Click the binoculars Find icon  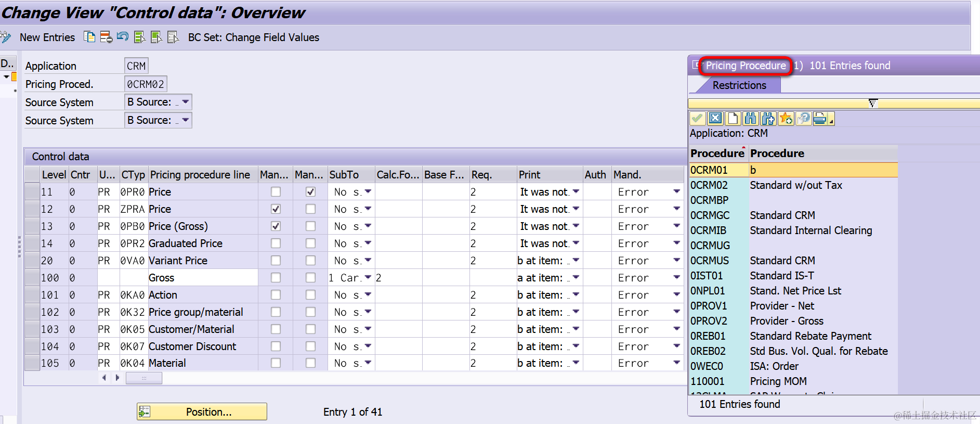[x=750, y=119]
